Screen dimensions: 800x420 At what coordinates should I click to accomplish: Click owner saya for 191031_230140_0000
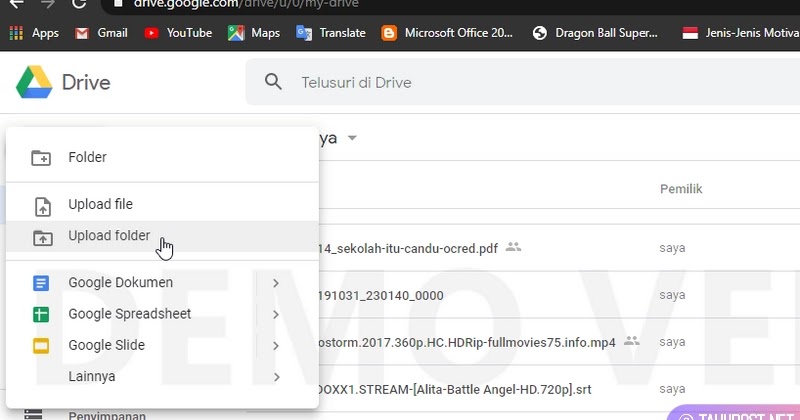pos(672,295)
